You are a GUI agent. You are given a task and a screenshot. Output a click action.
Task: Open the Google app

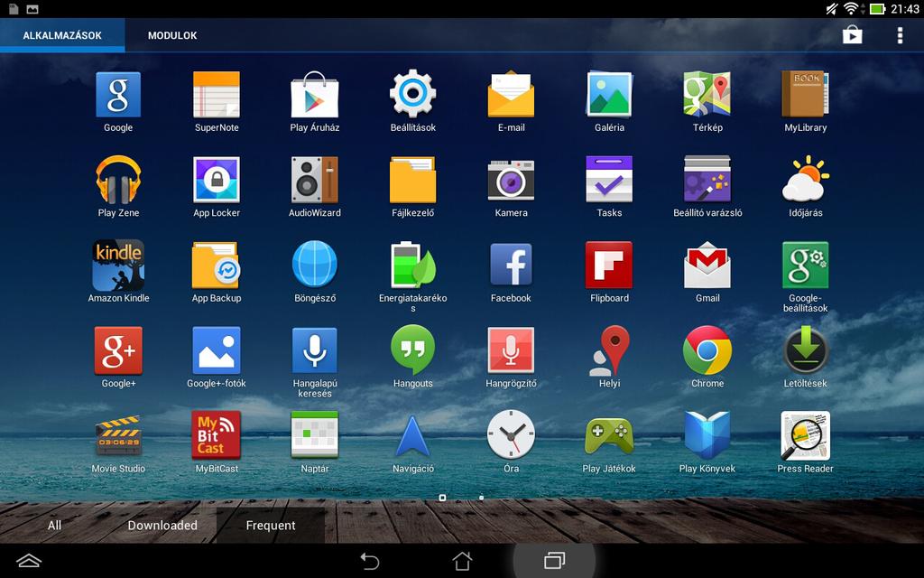pyautogui.click(x=118, y=95)
